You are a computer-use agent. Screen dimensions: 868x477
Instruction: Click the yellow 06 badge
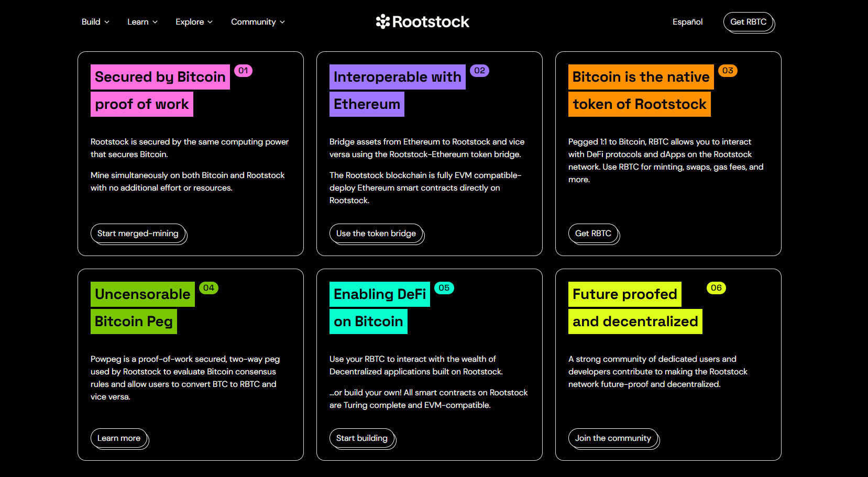tap(716, 288)
